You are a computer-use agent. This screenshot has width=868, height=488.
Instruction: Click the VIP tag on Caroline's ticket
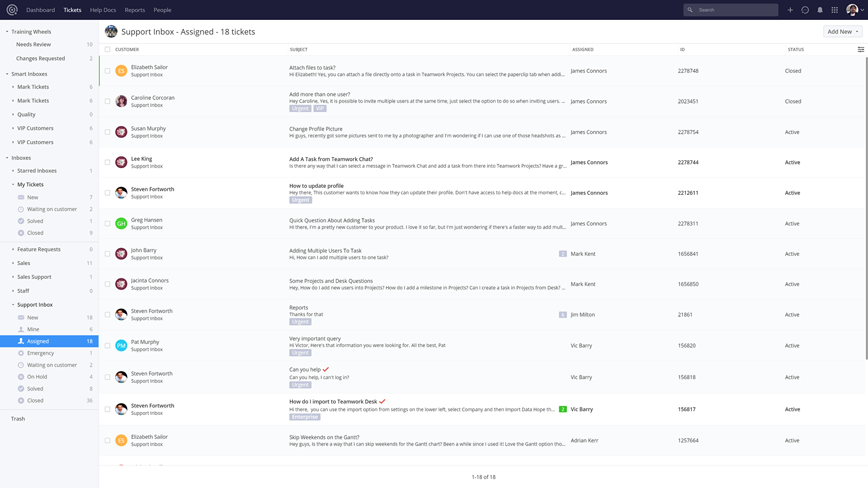[x=320, y=108]
